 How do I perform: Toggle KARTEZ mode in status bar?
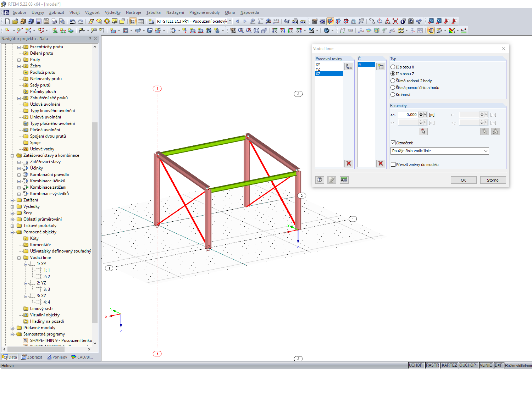click(449, 365)
